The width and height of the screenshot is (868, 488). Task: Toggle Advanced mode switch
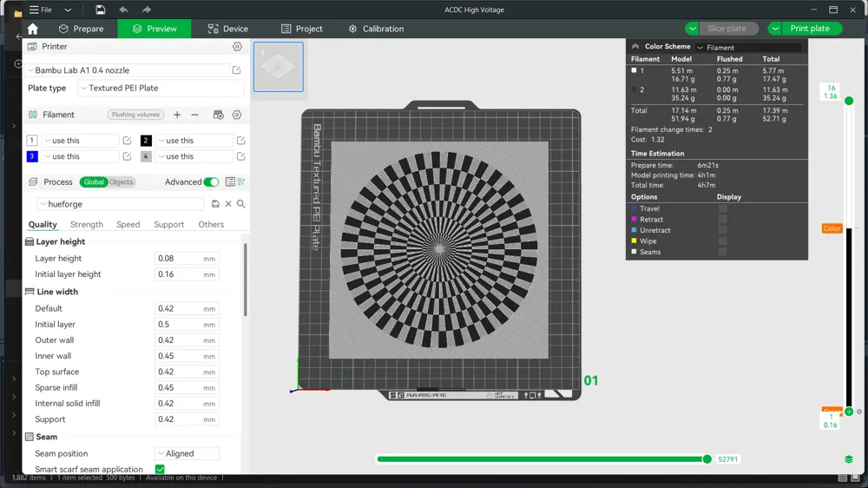point(211,181)
